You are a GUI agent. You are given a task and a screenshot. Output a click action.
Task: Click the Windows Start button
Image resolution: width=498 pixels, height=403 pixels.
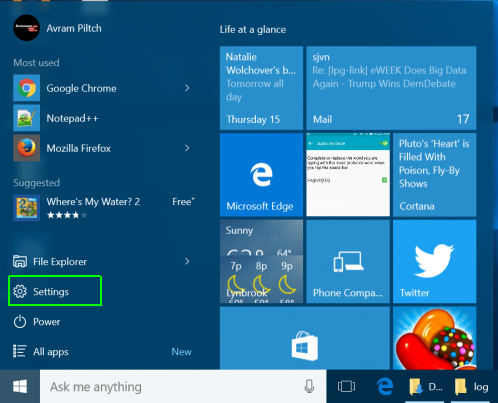click(x=20, y=386)
